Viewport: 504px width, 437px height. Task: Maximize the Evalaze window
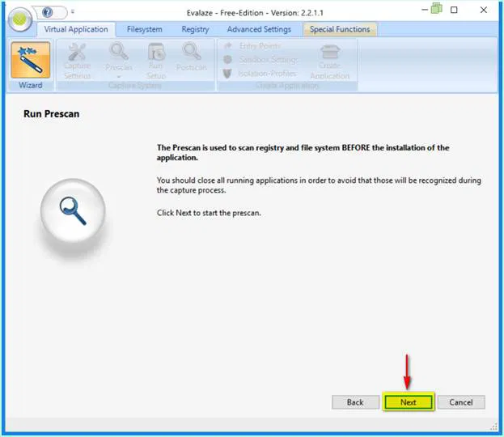click(454, 10)
